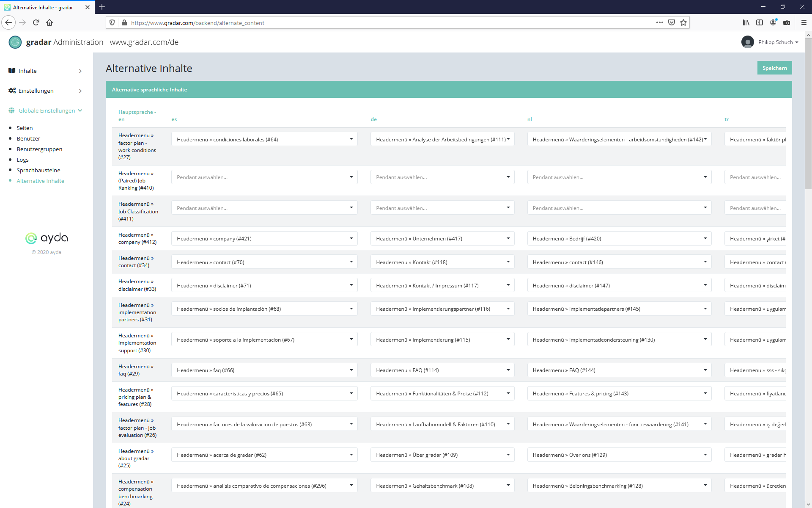This screenshot has height=508, width=812.
Task: Click the Inhalte book icon
Action: coord(12,71)
